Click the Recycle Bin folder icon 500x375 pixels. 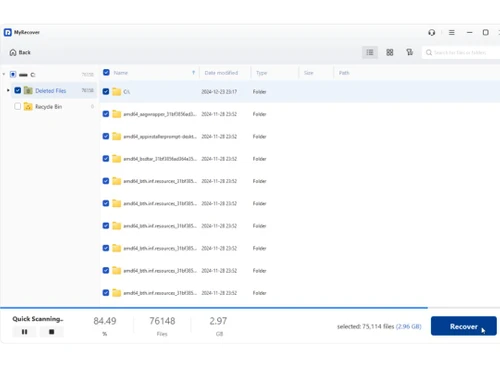[28, 107]
